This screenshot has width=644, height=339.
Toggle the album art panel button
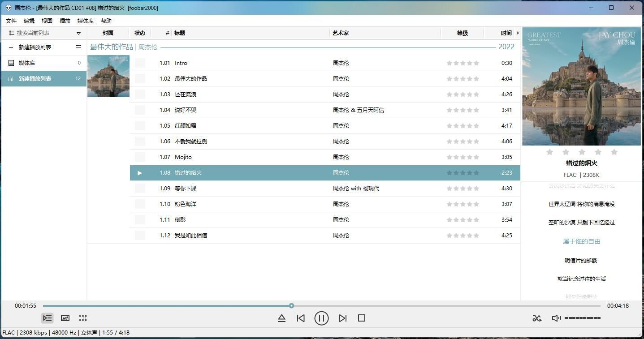(65, 318)
